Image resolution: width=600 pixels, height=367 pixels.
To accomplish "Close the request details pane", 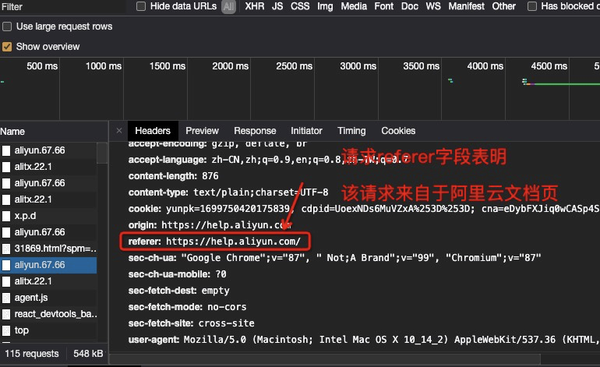I will 119,131.
